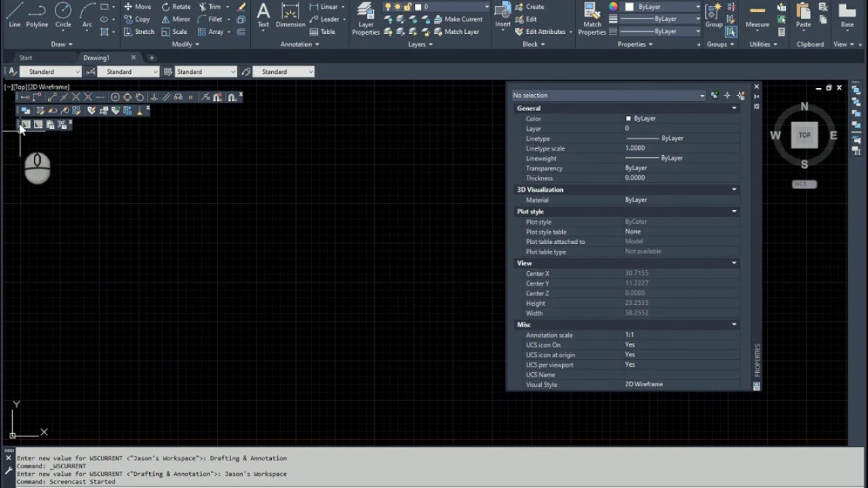
Task: Click the Stretch command
Action: pyautogui.click(x=139, y=31)
